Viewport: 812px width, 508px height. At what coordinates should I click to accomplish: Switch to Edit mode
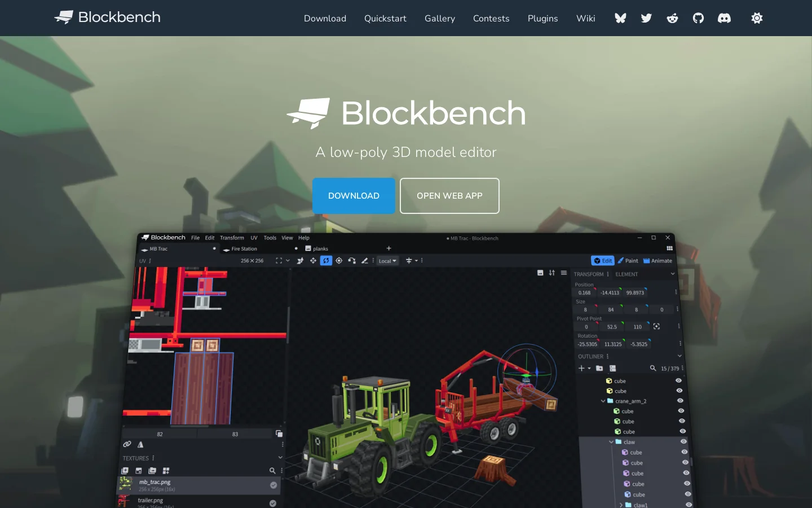click(602, 261)
